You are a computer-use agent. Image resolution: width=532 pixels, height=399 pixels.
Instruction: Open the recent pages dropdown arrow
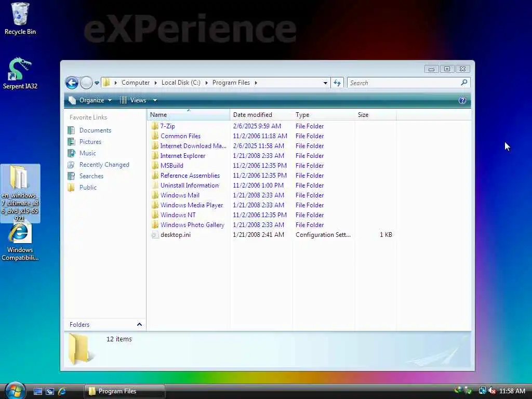[x=97, y=83]
